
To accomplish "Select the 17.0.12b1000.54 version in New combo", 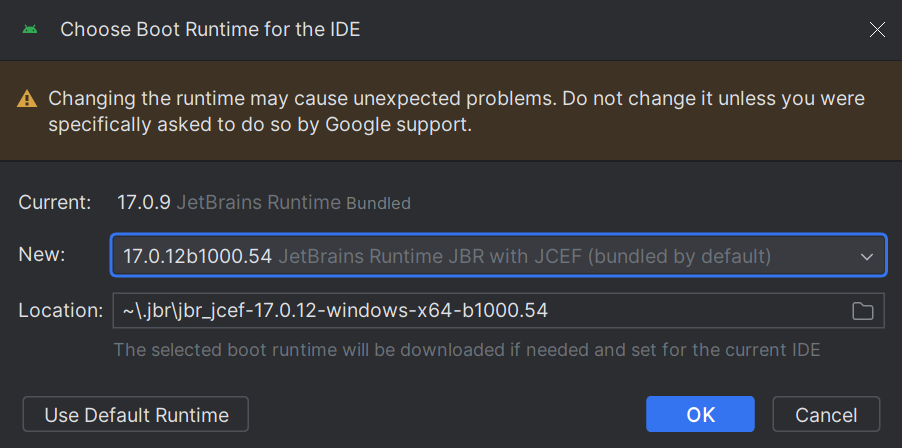I will tap(197, 256).
